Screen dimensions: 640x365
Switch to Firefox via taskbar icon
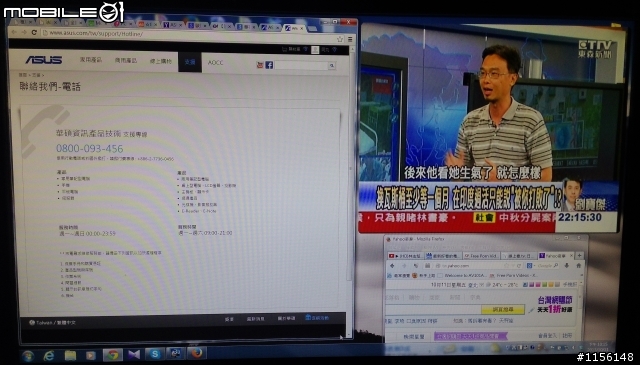click(x=197, y=353)
